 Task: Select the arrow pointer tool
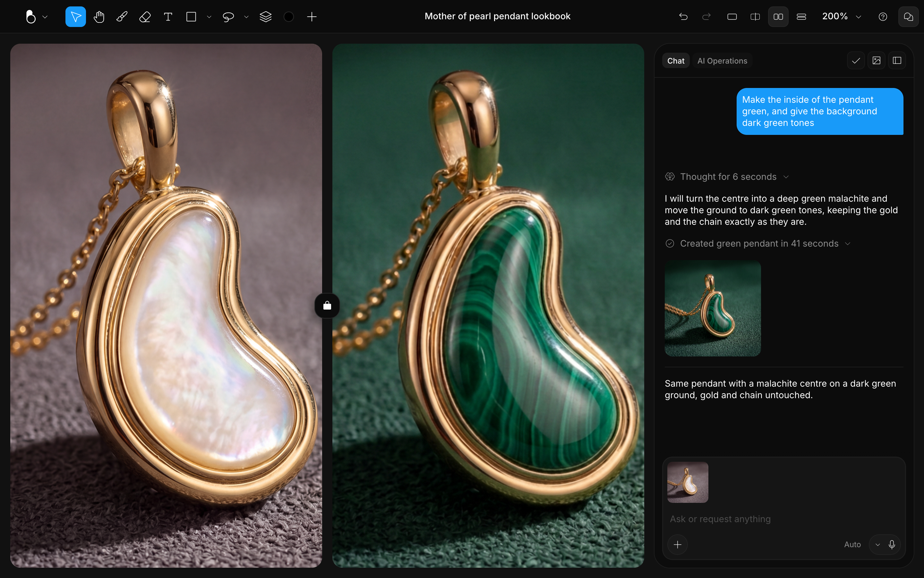[76, 17]
